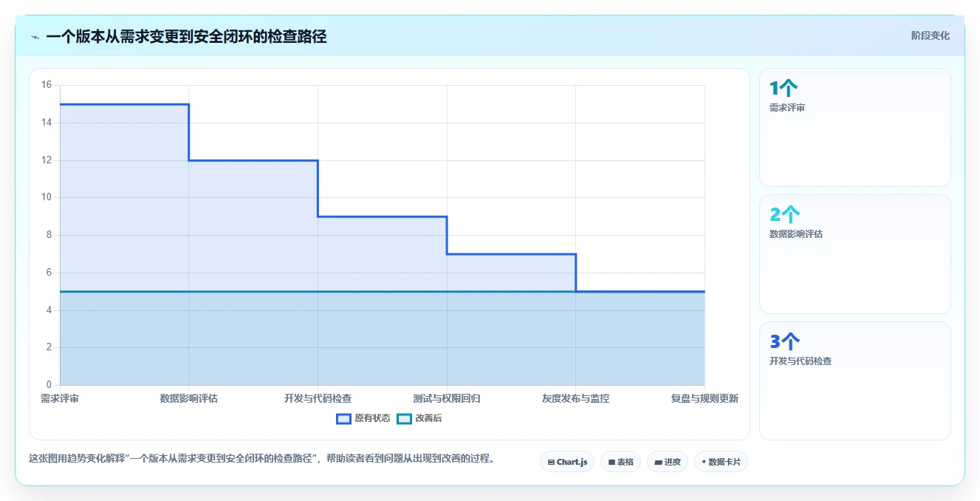This screenshot has height=501, width=980.
Task: Click the y-axis value 16
Action: [47, 85]
